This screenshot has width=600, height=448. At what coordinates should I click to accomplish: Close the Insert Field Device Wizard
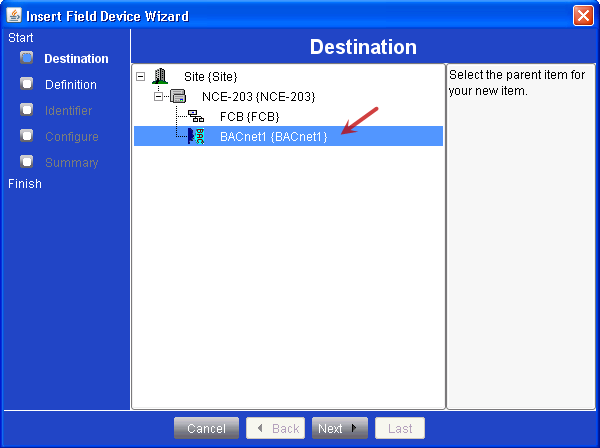click(x=583, y=16)
